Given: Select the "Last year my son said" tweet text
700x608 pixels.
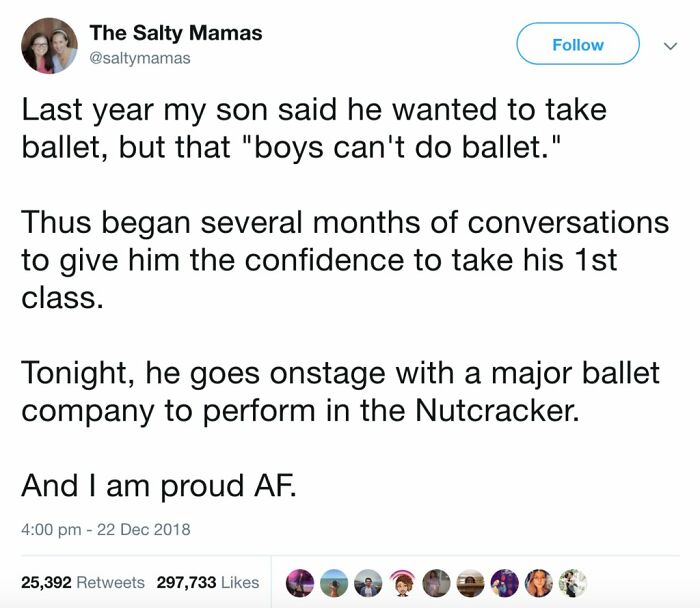Looking at the screenshot, I should pyautogui.click(x=314, y=129).
